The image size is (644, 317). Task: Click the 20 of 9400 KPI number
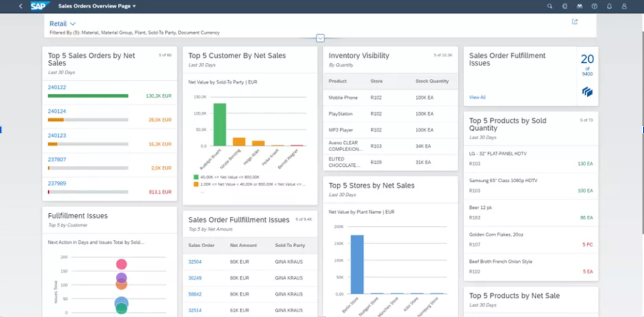(587, 59)
